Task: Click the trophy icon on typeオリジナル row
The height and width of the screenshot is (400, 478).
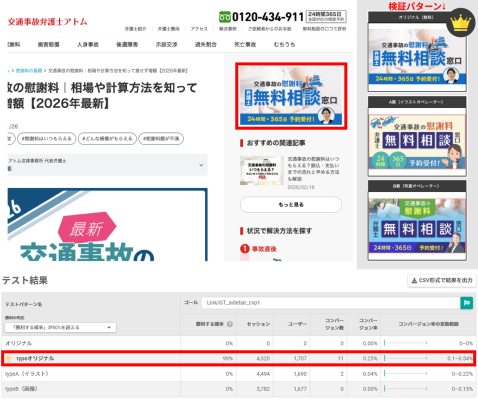Action: (9, 359)
